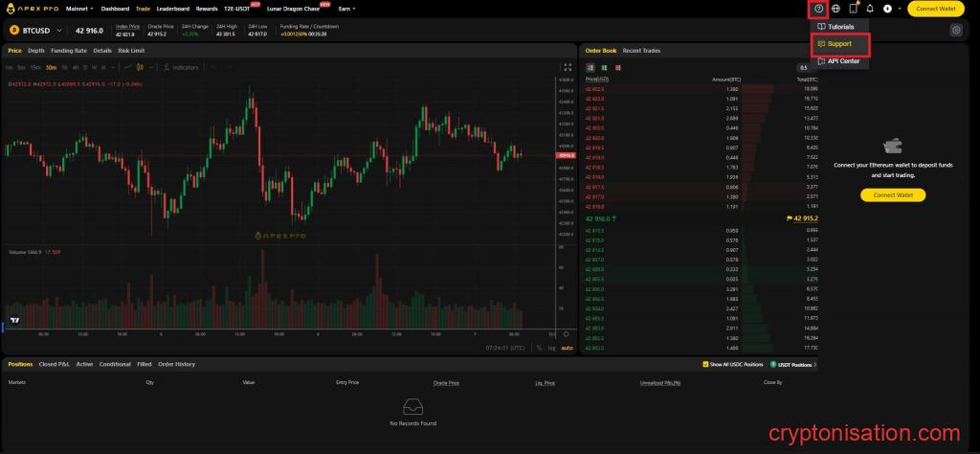Show only buy orders in order book
This screenshot has height=454, width=980.
604,67
